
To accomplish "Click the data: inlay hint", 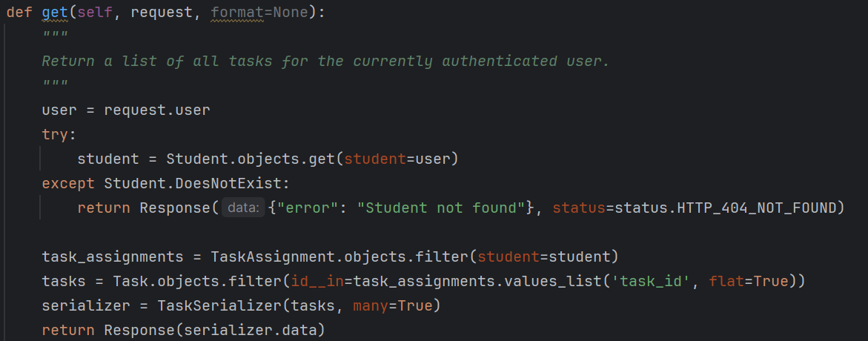I will click(x=243, y=208).
